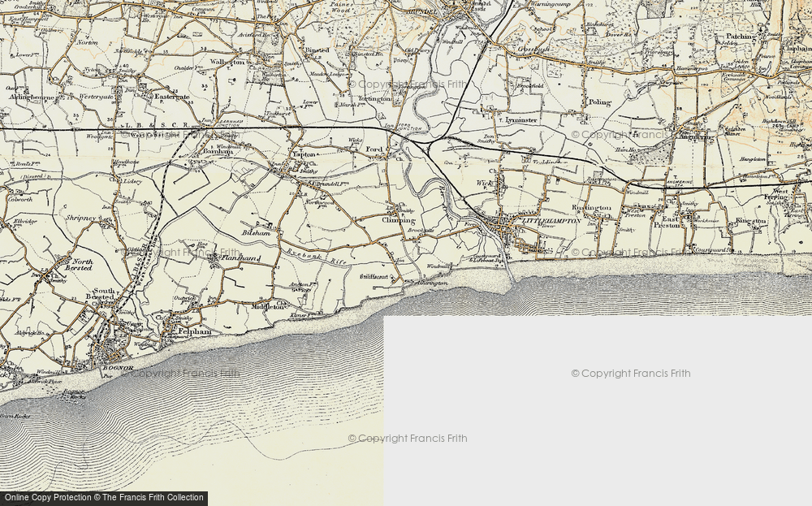Select the L. B. & S. C. R. railway label

pos(157,126)
